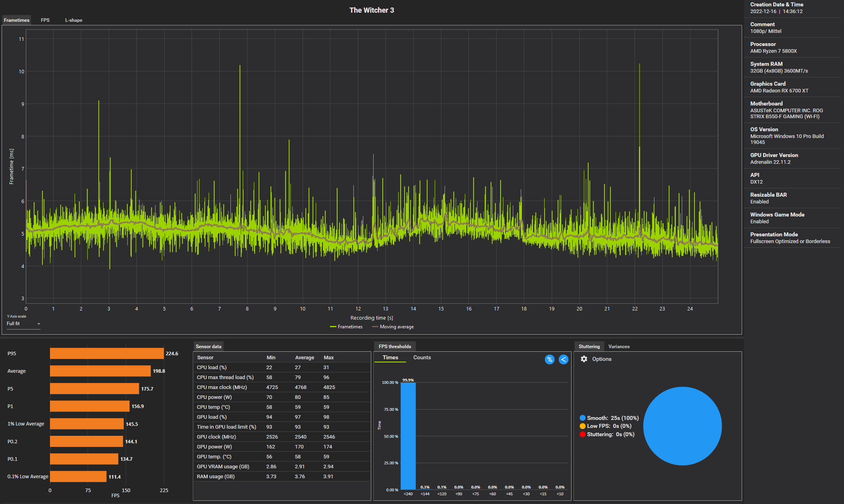The height and width of the screenshot is (504, 844).
Task: Click the Low FPS yellow legend dot
Action: (x=582, y=426)
